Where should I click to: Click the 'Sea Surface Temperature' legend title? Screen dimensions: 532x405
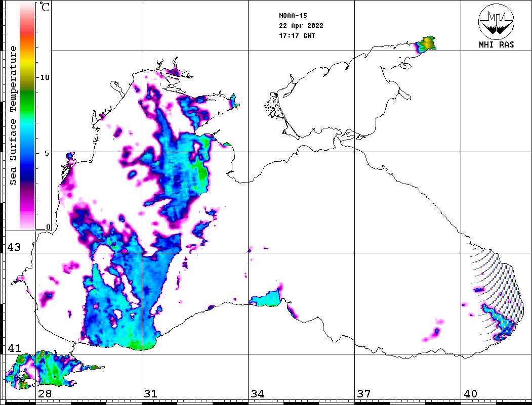point(13,115)
